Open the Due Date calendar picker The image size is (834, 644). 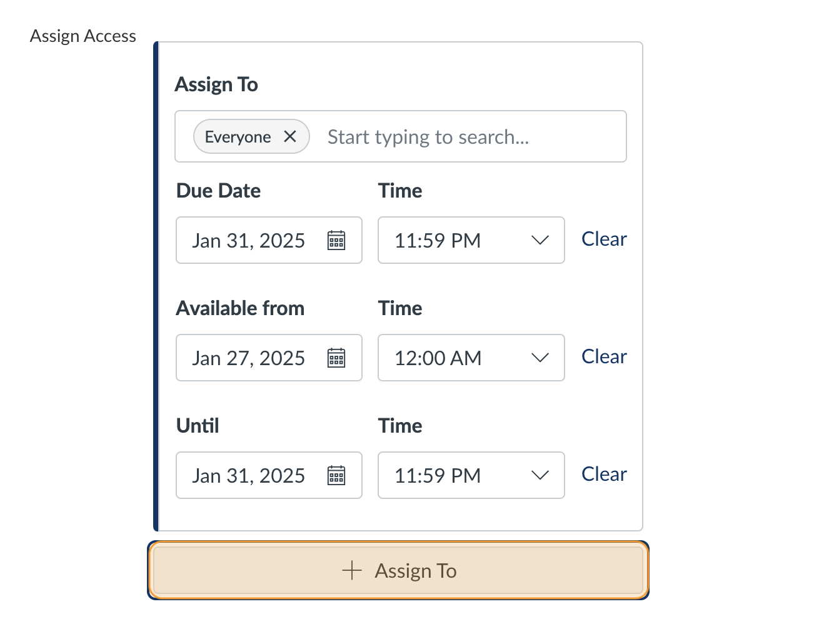[336, 240]
